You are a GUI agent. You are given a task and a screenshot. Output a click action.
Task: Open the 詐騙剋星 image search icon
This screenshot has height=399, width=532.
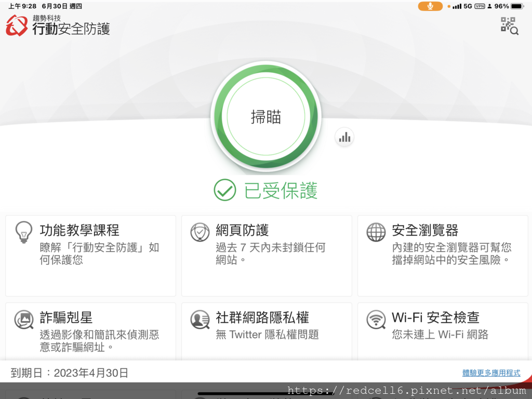click(x=24, y=320)
